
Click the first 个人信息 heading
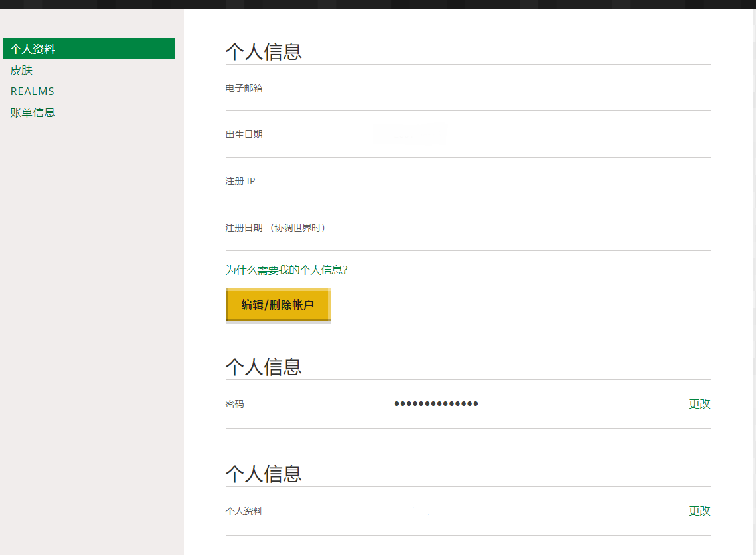click(x=264, y=51)
